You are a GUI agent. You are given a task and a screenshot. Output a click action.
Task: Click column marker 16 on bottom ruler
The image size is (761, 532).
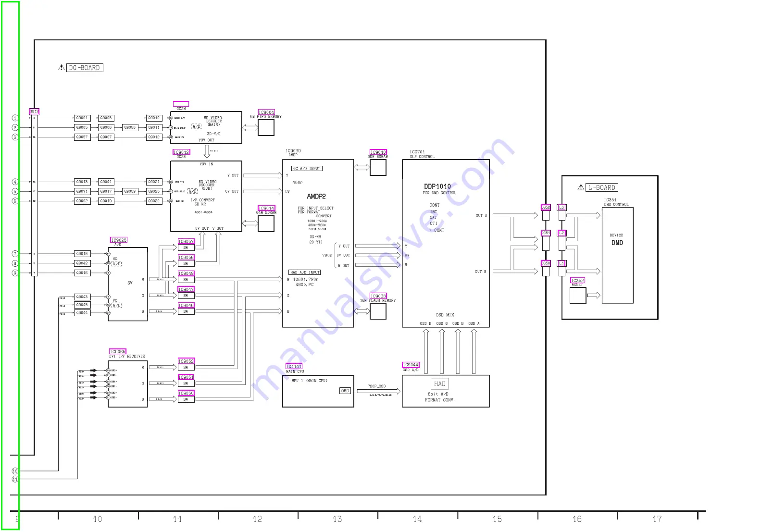[577, 519]
